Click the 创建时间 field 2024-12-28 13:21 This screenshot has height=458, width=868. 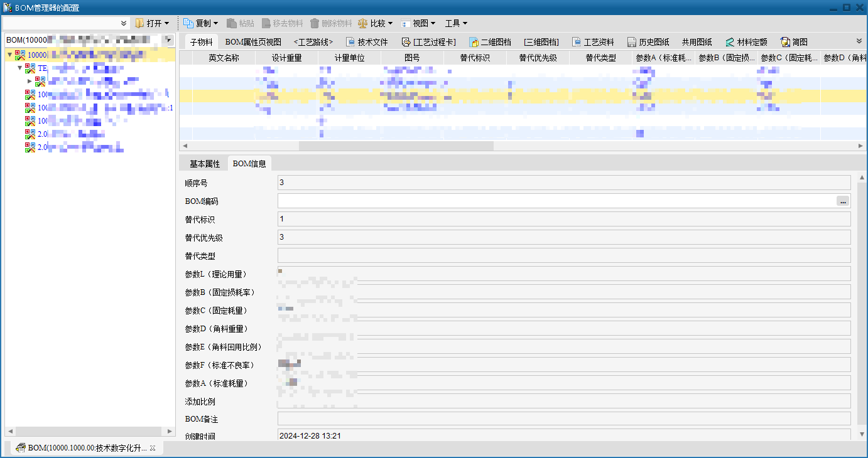click(564, 435)
